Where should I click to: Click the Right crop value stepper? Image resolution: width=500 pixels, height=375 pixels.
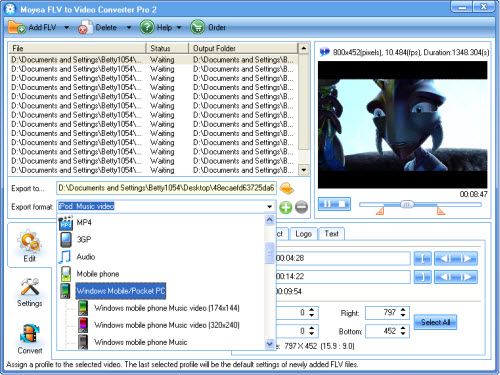403,313
